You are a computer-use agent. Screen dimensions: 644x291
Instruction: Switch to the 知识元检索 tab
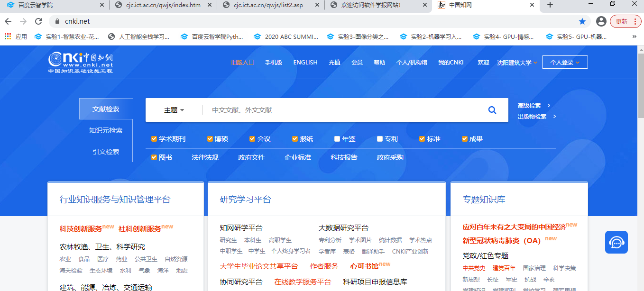106,130
